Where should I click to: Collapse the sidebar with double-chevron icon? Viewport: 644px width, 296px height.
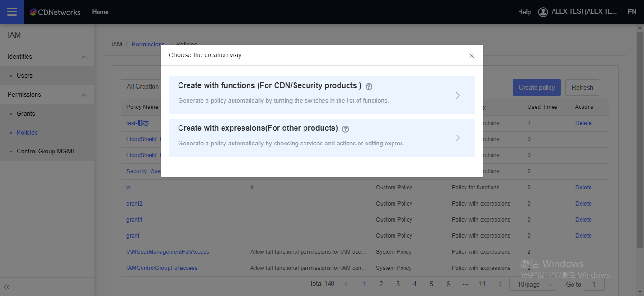click(7, 287)
